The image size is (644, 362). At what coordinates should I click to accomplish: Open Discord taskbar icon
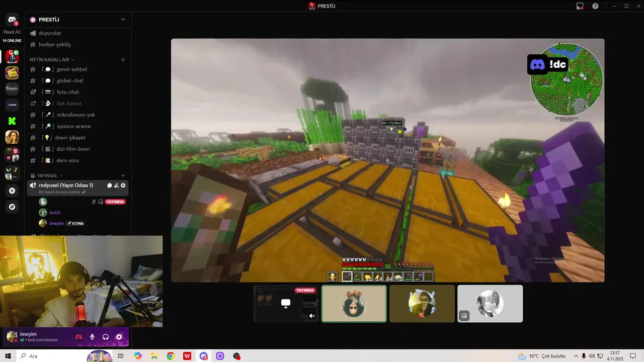click(204, 356)
